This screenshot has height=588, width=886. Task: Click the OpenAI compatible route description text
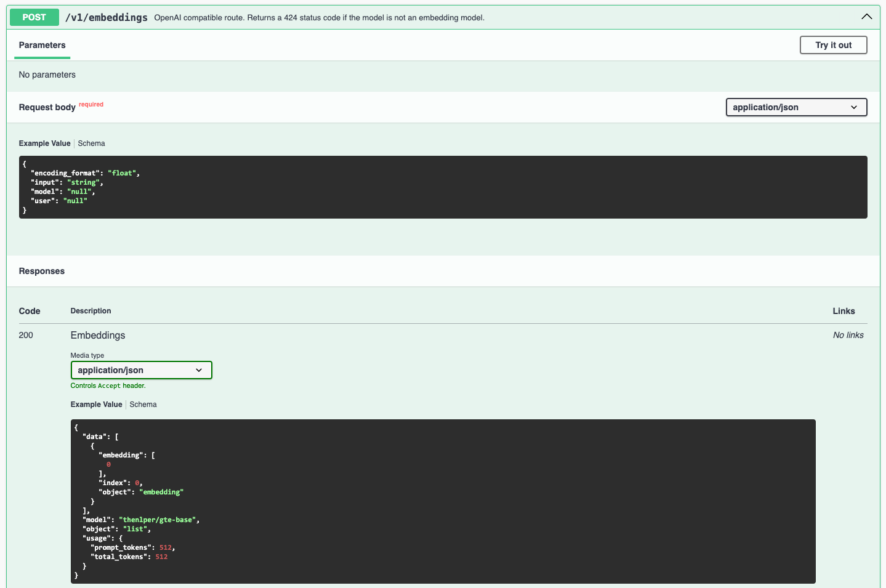pos(319,18)
